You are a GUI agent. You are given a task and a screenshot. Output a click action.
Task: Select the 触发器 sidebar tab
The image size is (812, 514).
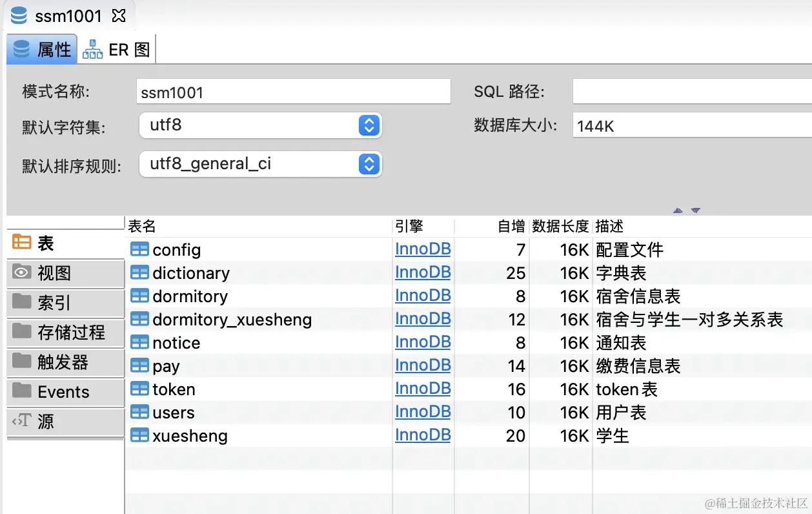coord(65,362)
